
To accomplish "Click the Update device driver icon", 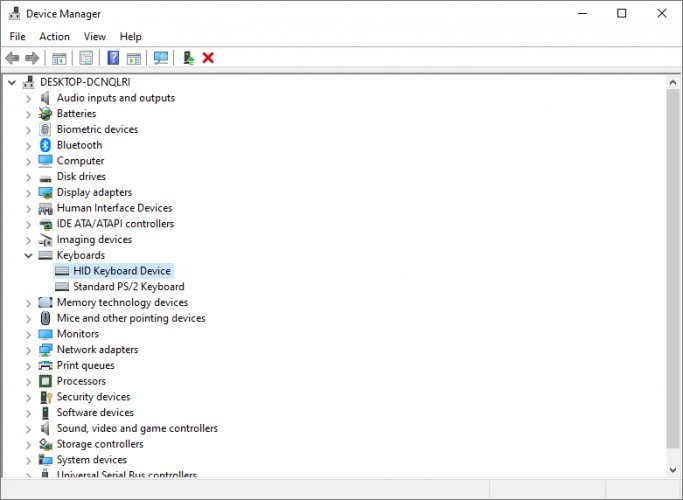I will (188, 58).
